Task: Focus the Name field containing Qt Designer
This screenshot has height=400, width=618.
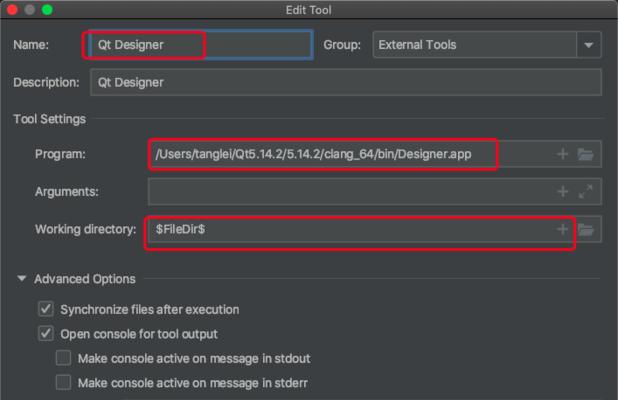Action: [201, 45]
